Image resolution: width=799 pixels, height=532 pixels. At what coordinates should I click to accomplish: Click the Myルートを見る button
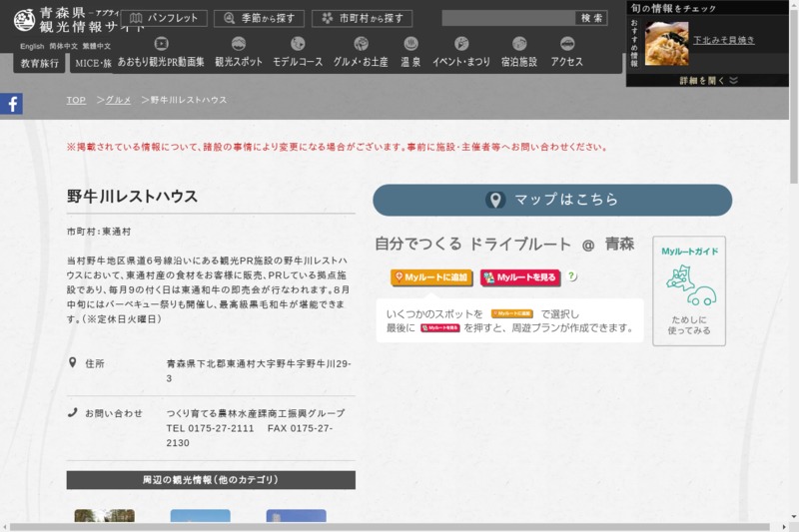(520, 277)
